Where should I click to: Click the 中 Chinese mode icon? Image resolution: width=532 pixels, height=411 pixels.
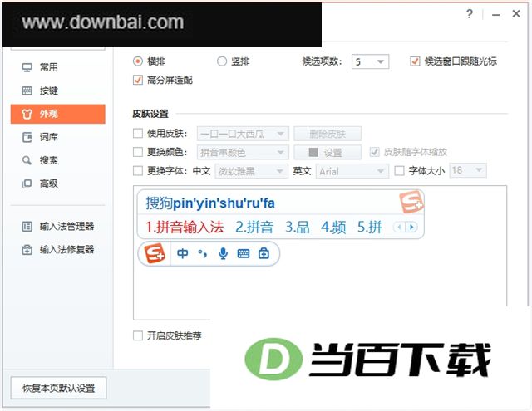[x=183, y=253]
